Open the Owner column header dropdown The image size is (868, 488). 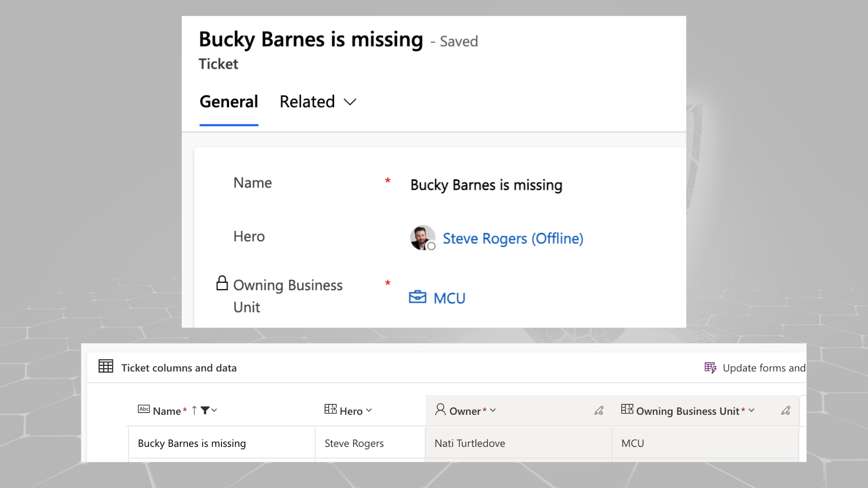pyautogui.click(x=493, y=410)
